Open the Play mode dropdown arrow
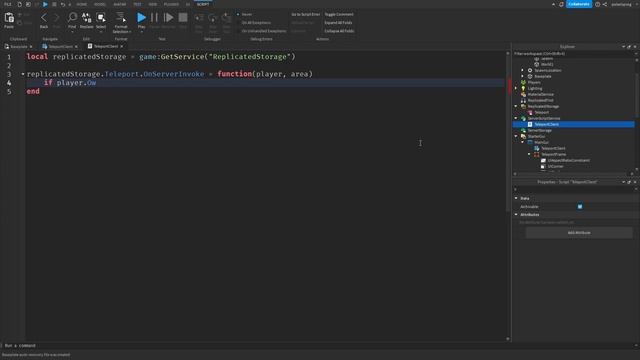 (141, 32)
